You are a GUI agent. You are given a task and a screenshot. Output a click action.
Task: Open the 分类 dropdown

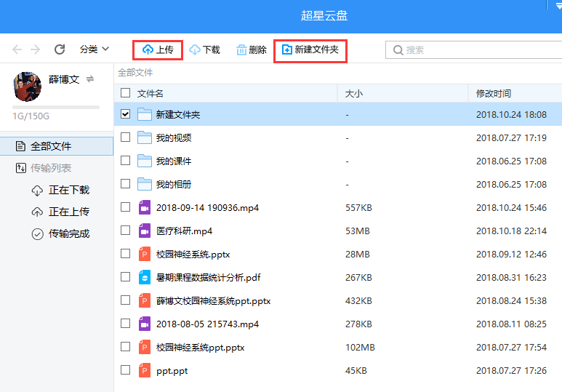coord(95,49)
